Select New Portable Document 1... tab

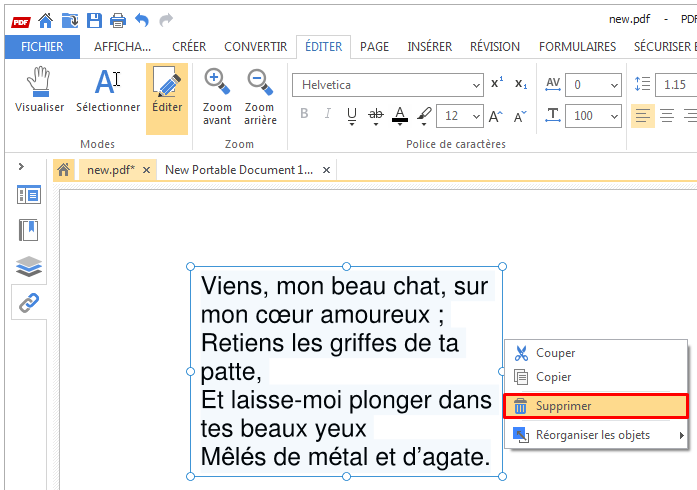239,170
